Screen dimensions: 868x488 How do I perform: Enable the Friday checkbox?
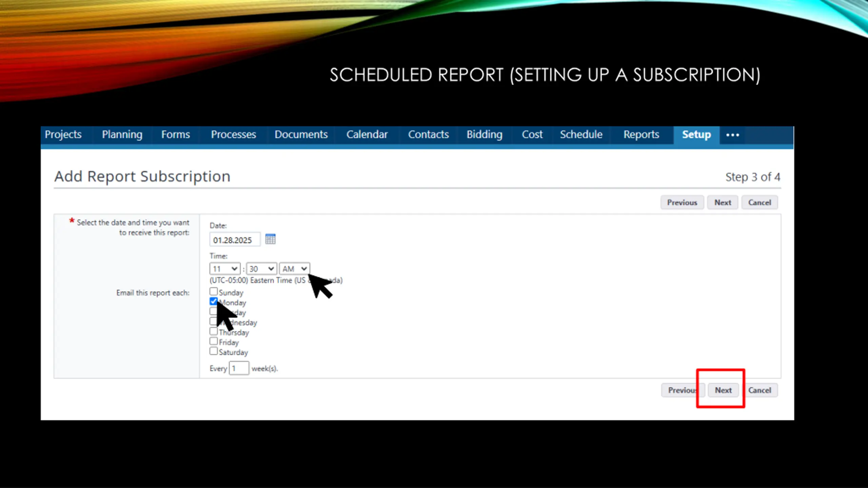click(213, 341)
